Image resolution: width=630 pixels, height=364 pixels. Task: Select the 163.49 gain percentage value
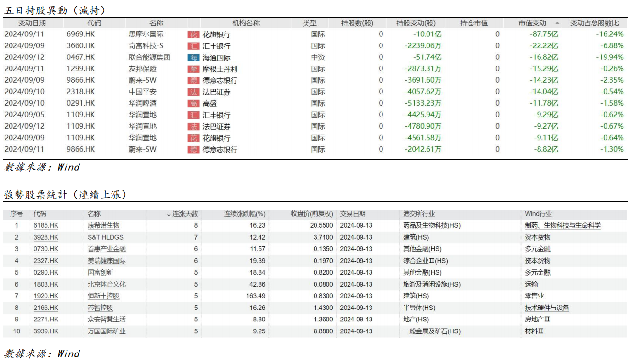point(256,296)
